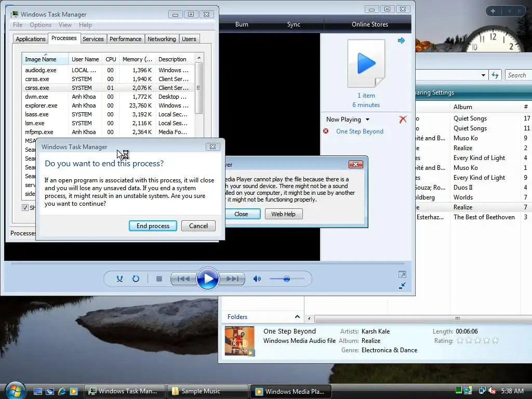
Task: Click Show Desktop quick launch icon
Action: click(x=37, y=391)
